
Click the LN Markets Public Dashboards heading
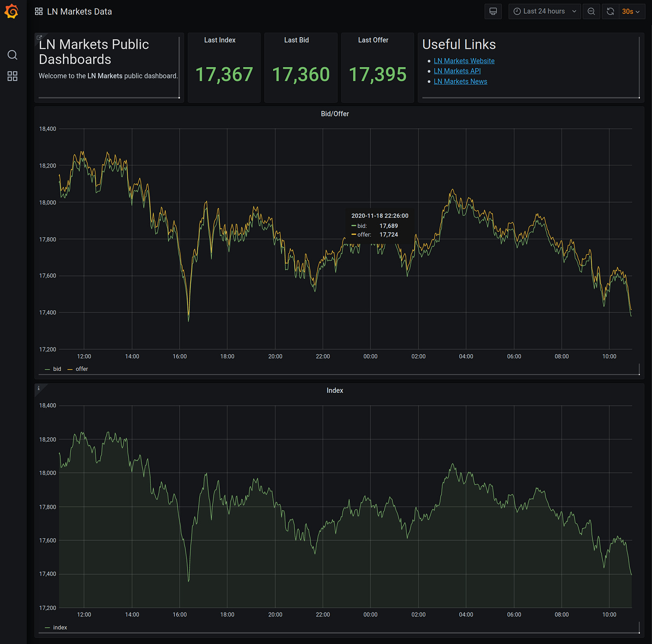click(94, 52)
